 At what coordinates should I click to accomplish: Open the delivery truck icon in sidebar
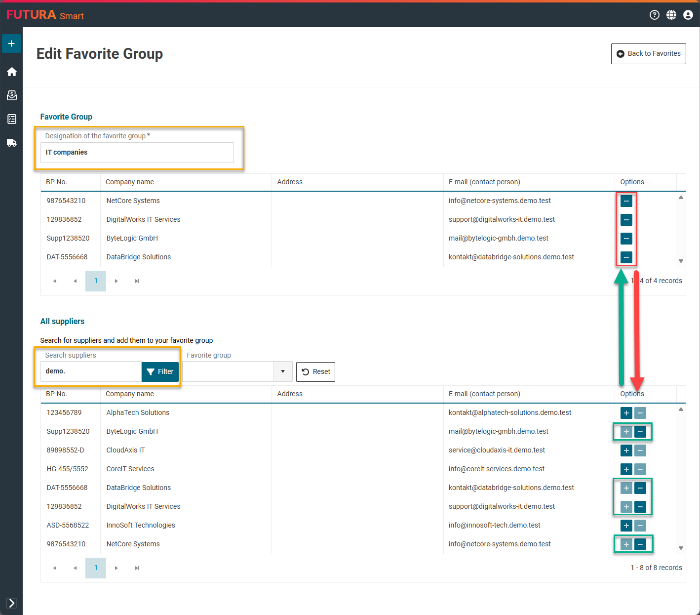[x=12, y=143]
